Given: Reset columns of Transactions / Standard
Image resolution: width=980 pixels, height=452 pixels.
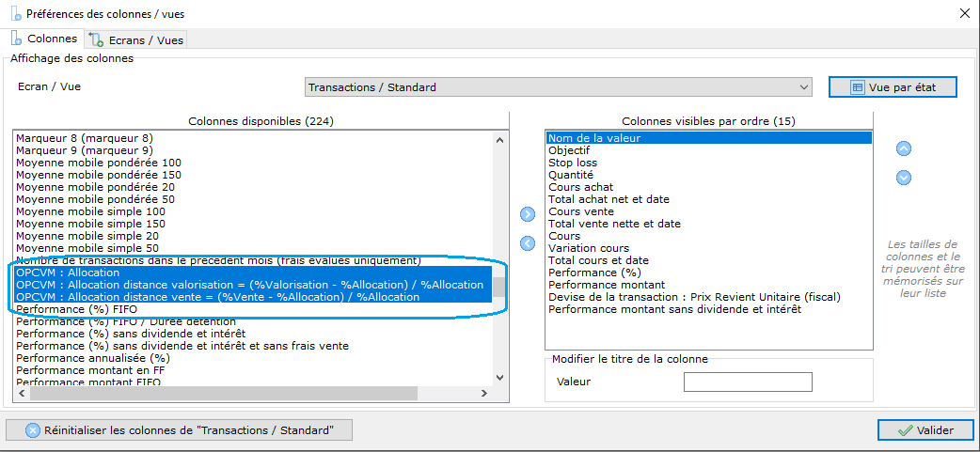Looking at the screenshot, I should pos(179,430).
